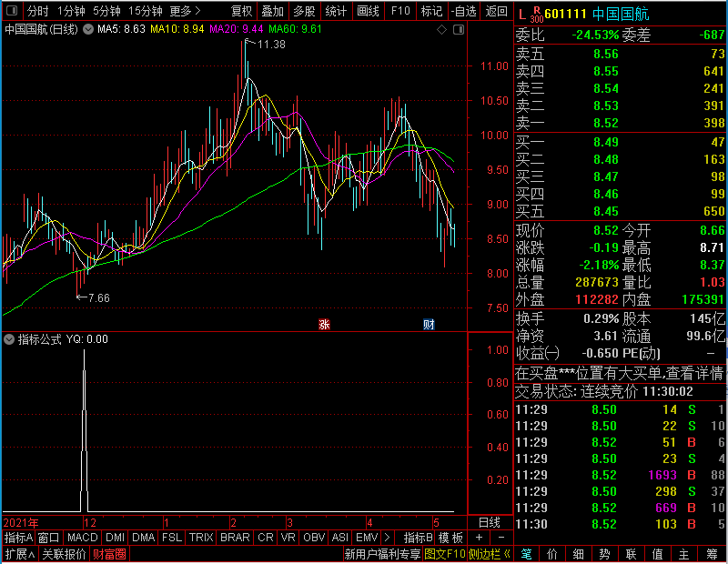Click the 财 financial marker on chart
Image resolution: width=728 pixels, height=564 pixels.
pos(429,325)
